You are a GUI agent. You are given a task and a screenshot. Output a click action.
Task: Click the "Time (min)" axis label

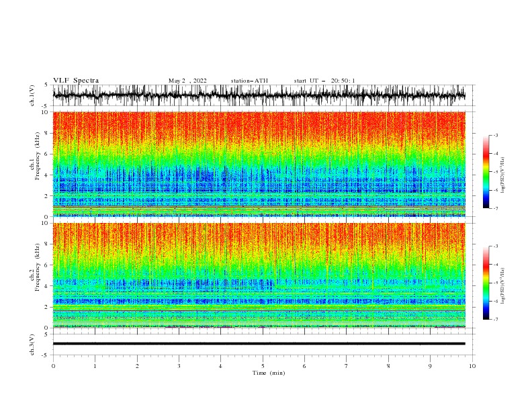click(x=269, y=373)
